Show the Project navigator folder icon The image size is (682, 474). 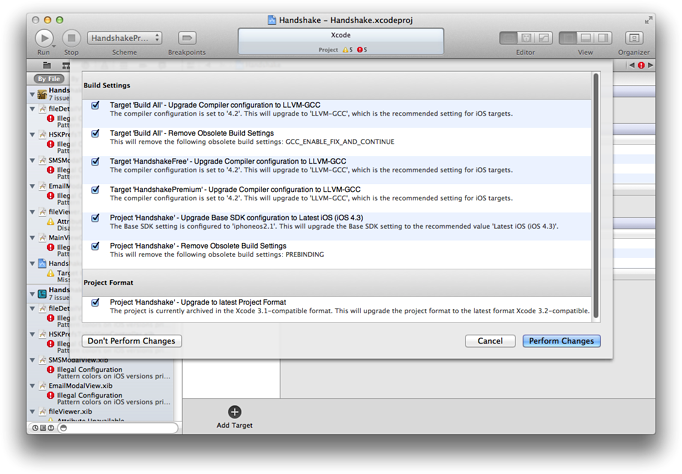(47, 65)
